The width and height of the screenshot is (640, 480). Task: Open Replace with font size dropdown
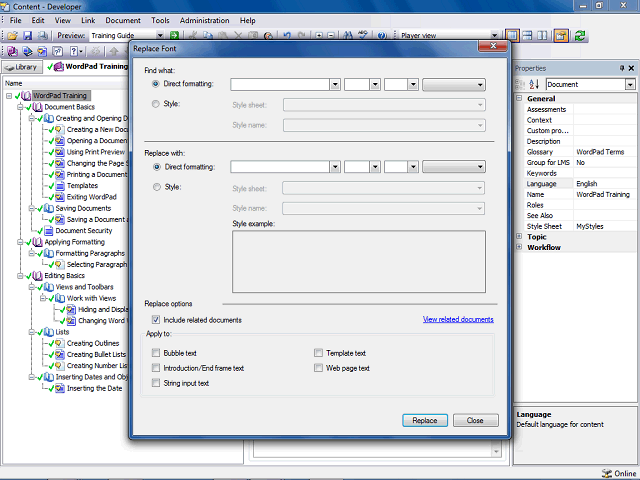[x=375, y=167]
